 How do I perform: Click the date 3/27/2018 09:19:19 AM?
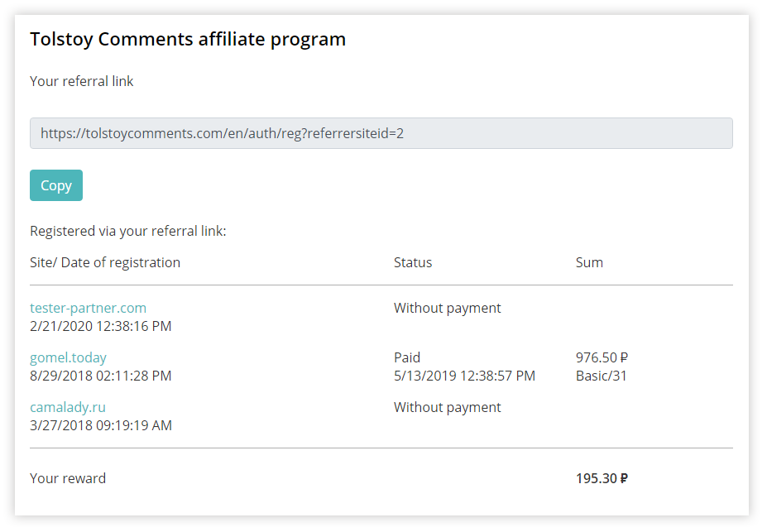[101, 425]
